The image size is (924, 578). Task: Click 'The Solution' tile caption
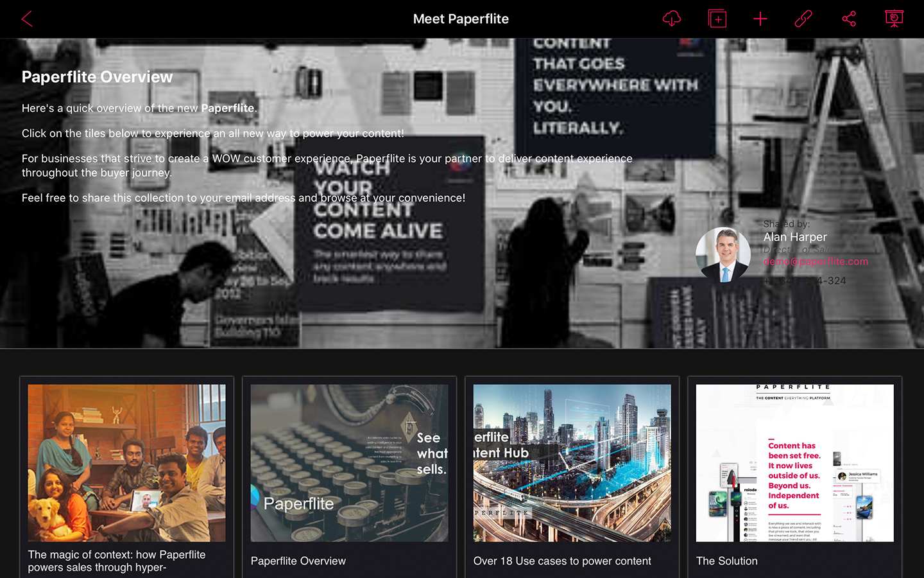pyautogui.click(x=727, y=561)
